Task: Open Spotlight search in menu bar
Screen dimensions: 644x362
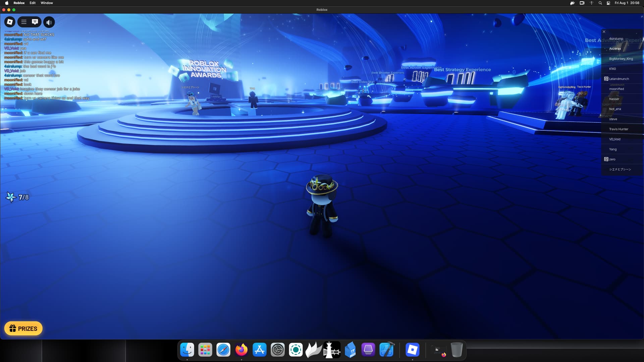Action: pos(600,3)
